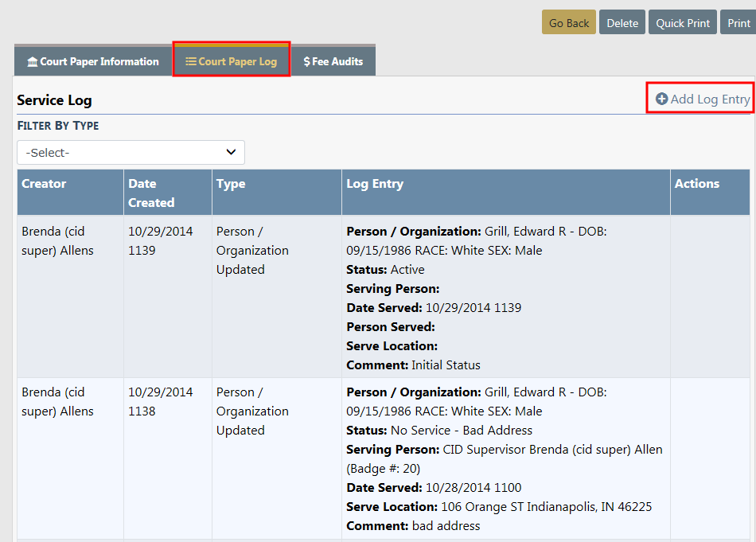The image size is (756, 542).
Task: Click the Print button
Action: tap(738, 23)
